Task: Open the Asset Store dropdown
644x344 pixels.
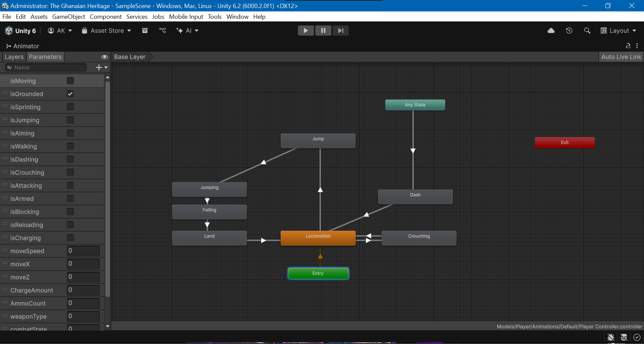Action: tap(106, 31)
